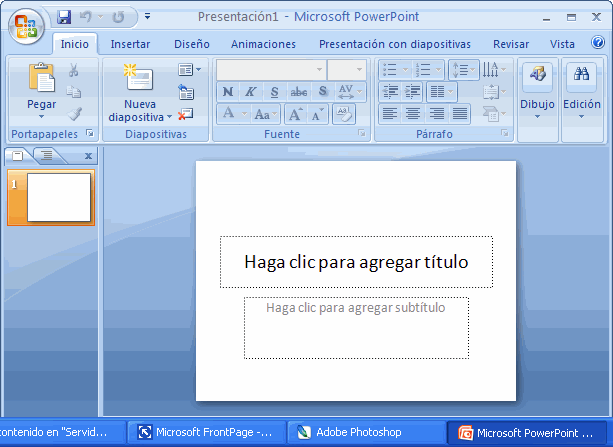Click the Increase list level icon

pos(412,92)
